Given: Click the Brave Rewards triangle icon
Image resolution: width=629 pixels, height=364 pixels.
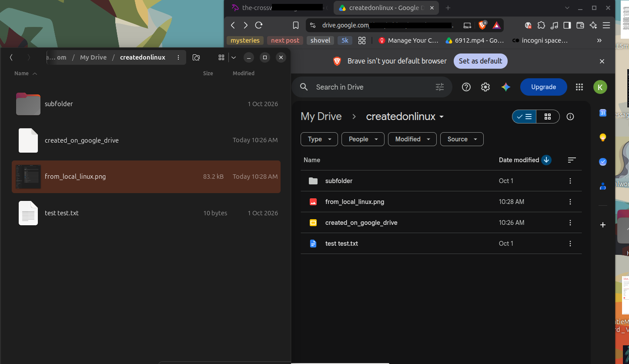Looking at the screenshot, I should pyautogui.click(x=496, y=25).
